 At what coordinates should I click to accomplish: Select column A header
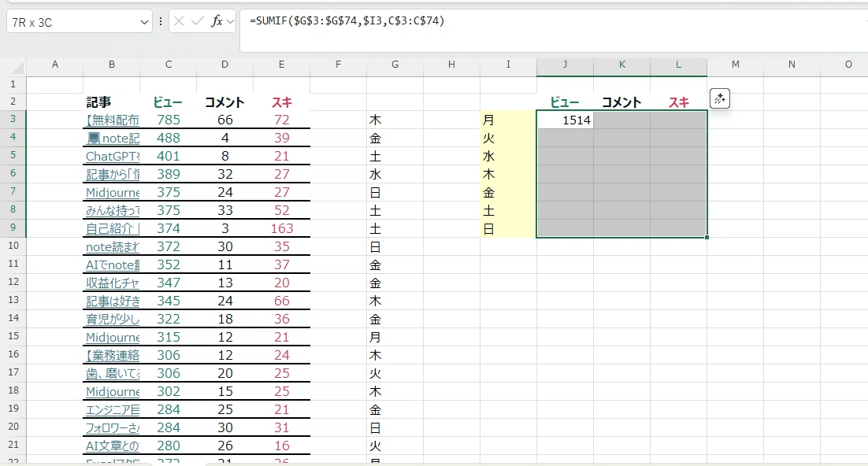pyautogui.click(x=55, y=65)
